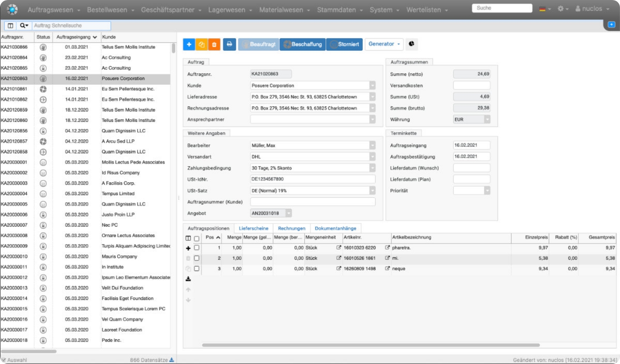Click the positions table horizontal scrollbar

point(371,345)
